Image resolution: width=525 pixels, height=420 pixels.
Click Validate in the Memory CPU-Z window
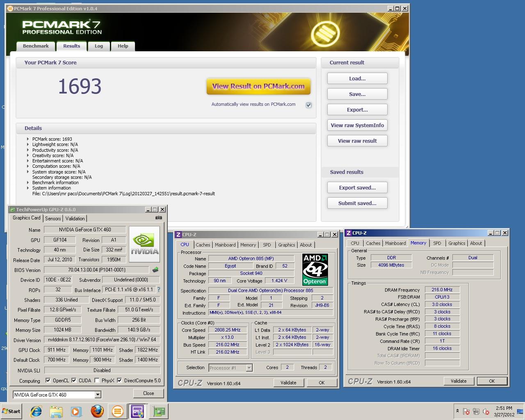[458, 381]
